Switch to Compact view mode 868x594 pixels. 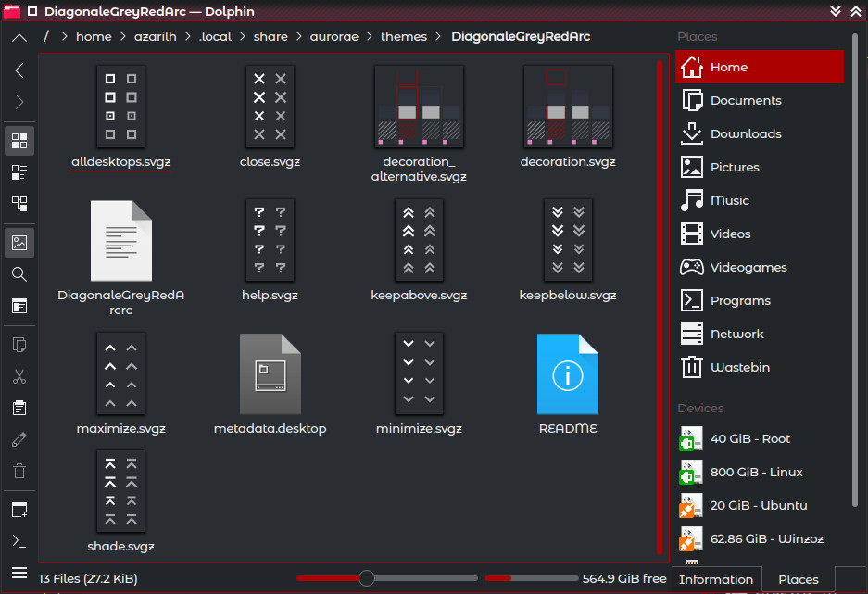click(x=19, y=172)
